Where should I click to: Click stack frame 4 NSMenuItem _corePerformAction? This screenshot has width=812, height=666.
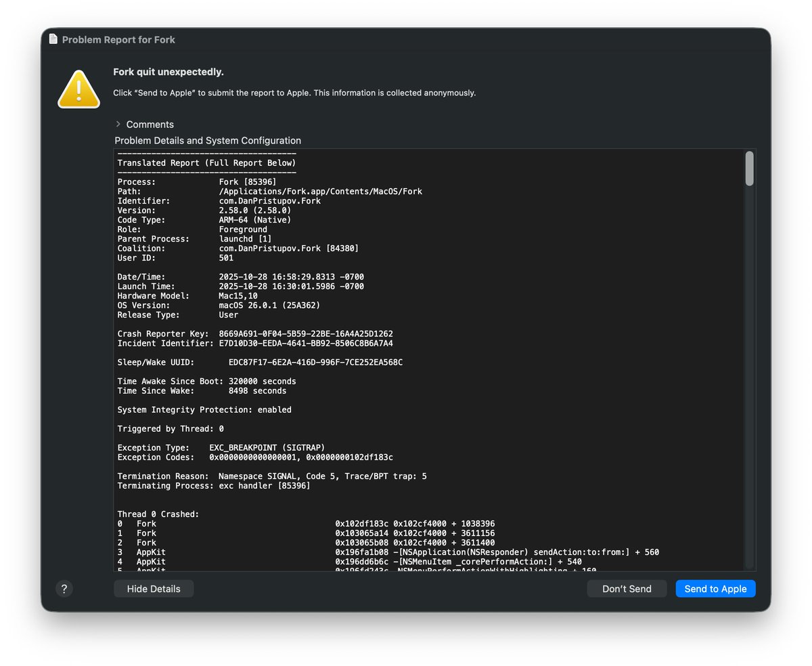(x=349, y=561)
